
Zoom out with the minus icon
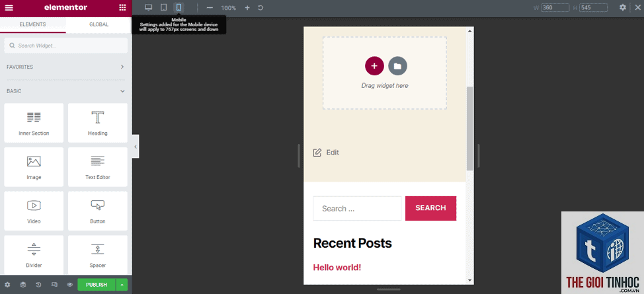point(210,8)
